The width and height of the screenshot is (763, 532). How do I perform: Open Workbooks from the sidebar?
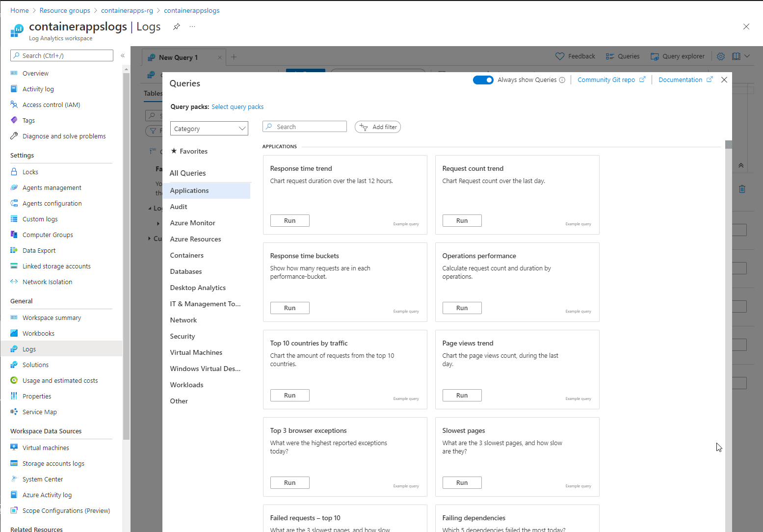(x=38, y=333)
